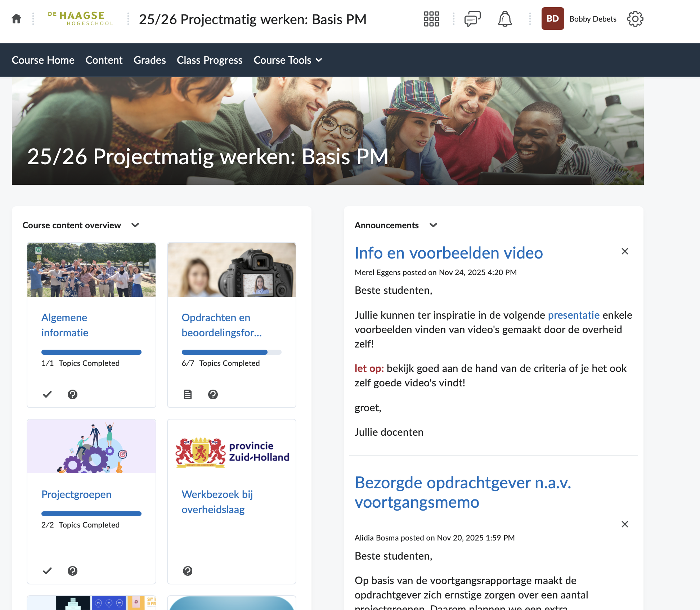The image size is (700, 610).
Task: Expand Course content overview widget options
Action: 135,225
